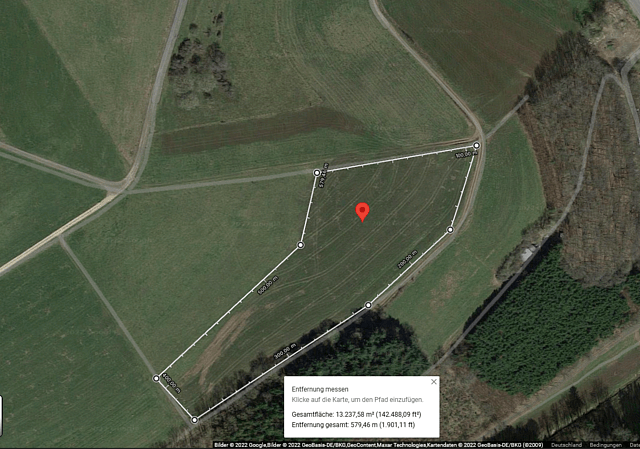Viewport: 640px width, 449px height.
Task: Select the southernmost starting node of the path
Action: [x=195, y=420]
